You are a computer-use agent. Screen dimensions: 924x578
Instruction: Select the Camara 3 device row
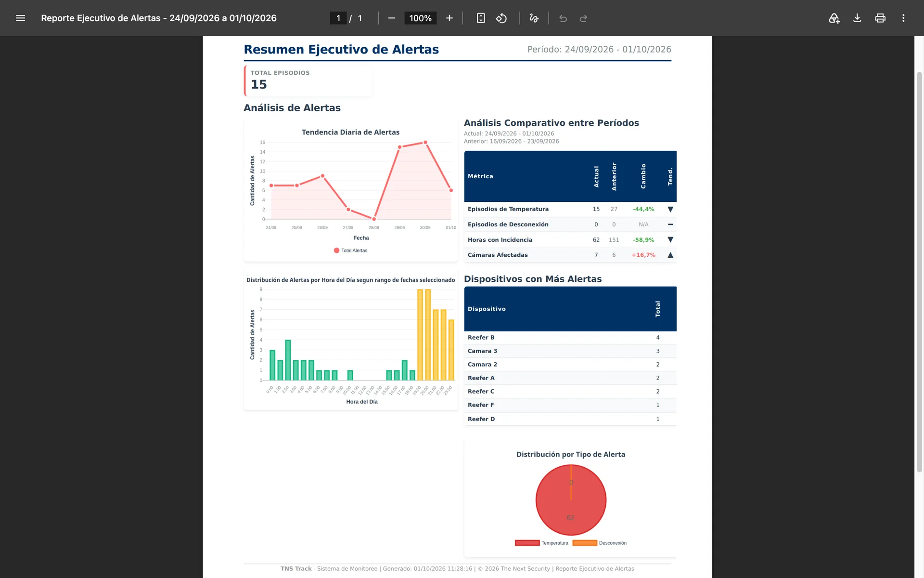570,351
